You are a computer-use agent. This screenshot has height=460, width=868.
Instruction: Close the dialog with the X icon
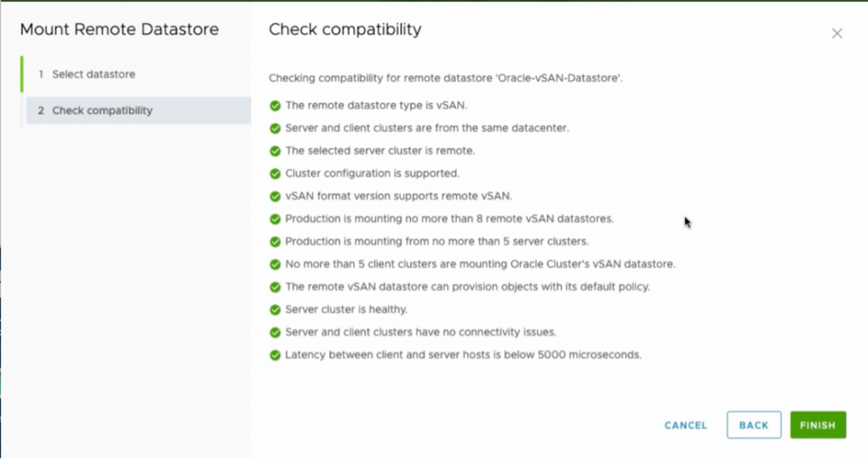[837, 34]
